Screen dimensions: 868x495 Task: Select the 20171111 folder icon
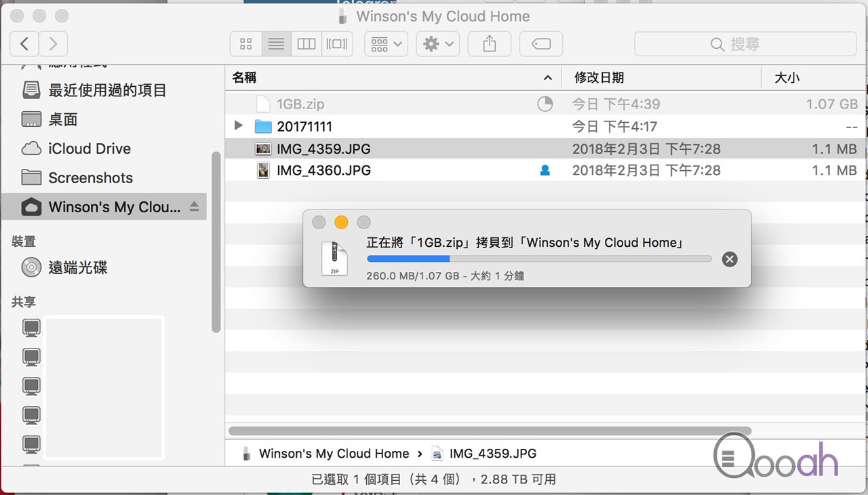point(263,126)
